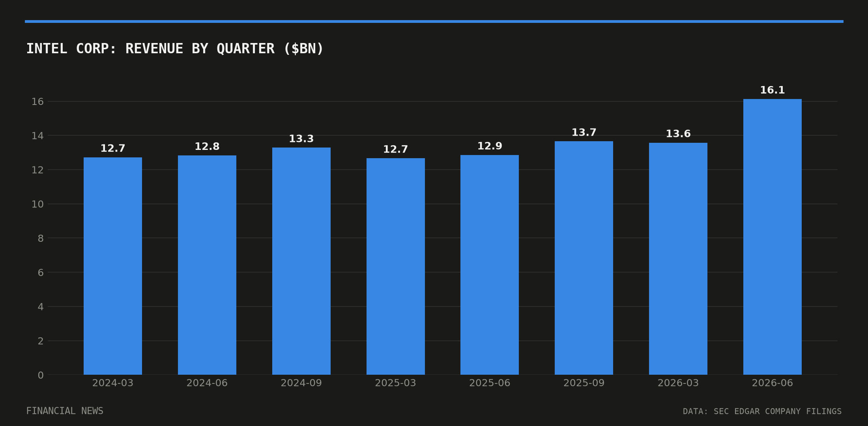
Task: Pick the 2026-03 revenue bar
Action: point(678,259)
